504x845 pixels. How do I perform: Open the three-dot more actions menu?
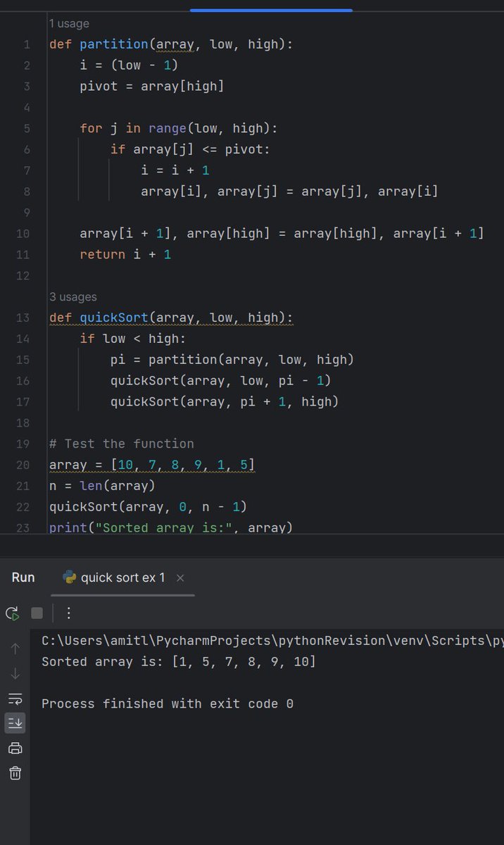(68, 613)
